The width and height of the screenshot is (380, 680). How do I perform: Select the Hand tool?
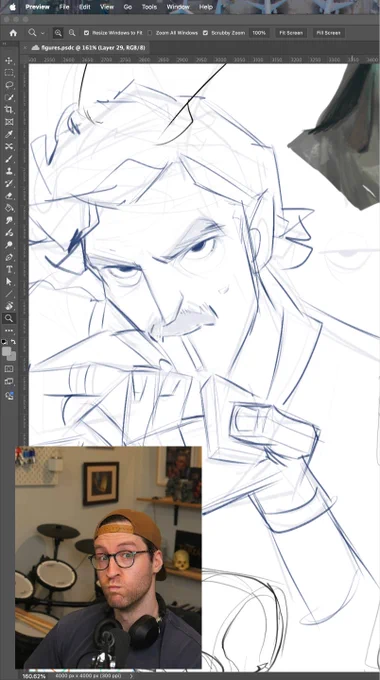9,306
